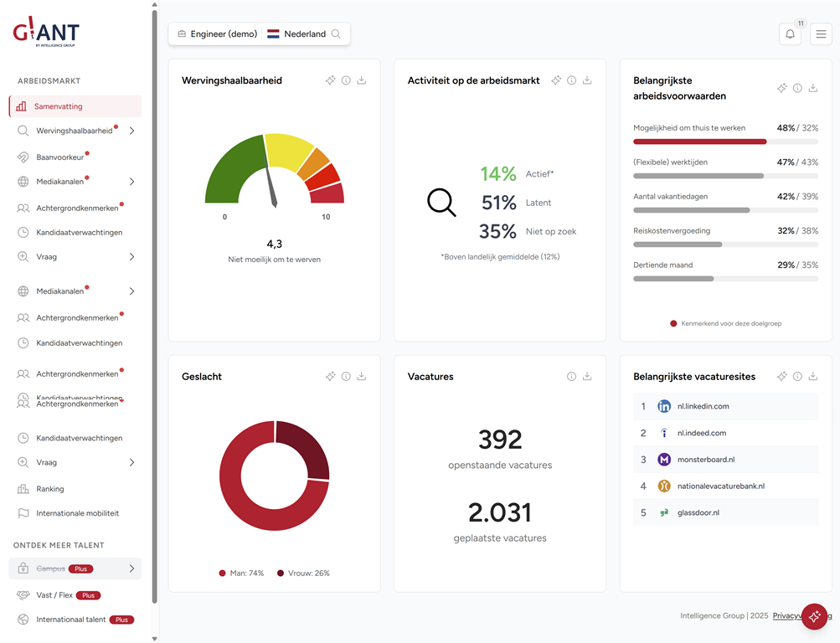Expand the Campus Plus section
Screen dimensions: 840x643
[131, 568]
